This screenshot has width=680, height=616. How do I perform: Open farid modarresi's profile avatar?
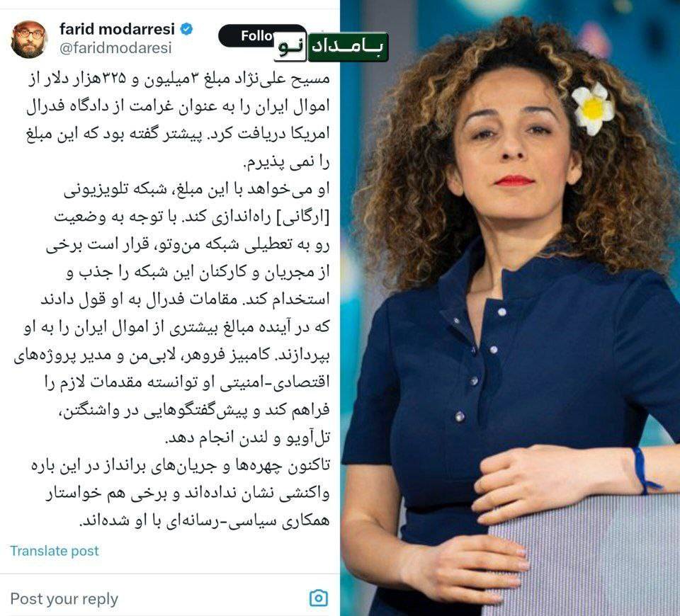29,40
